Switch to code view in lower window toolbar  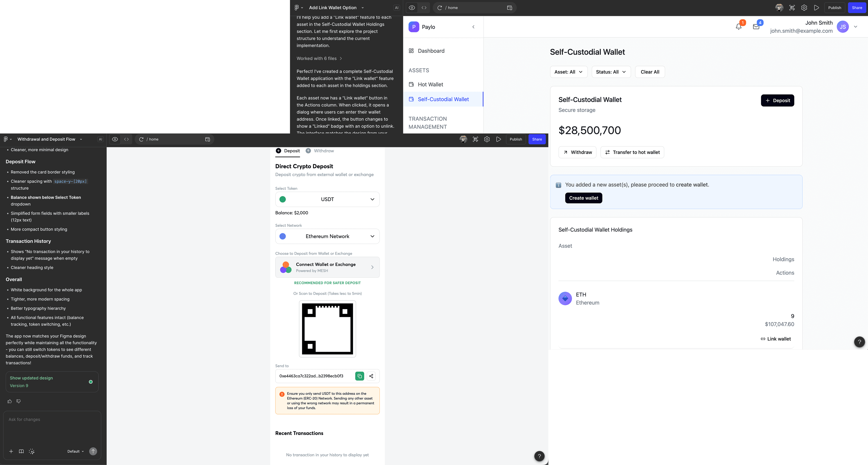coord(126,139)
